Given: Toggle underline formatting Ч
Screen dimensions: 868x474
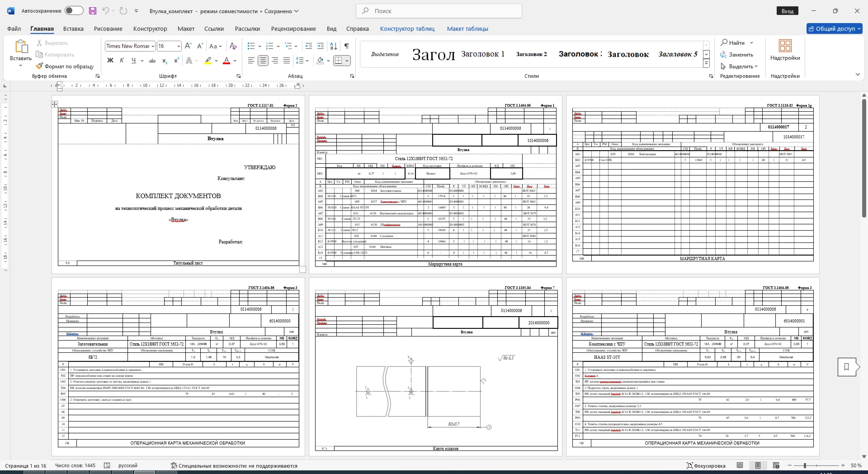Looking at the screenshot, I should point(133,61).
